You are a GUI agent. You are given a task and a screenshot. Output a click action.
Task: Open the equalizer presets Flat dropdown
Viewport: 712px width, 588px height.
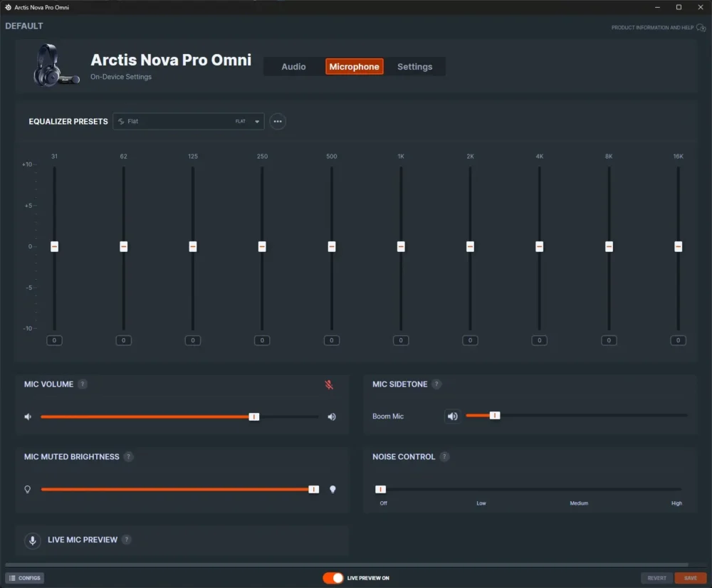(x=189, y=121)
